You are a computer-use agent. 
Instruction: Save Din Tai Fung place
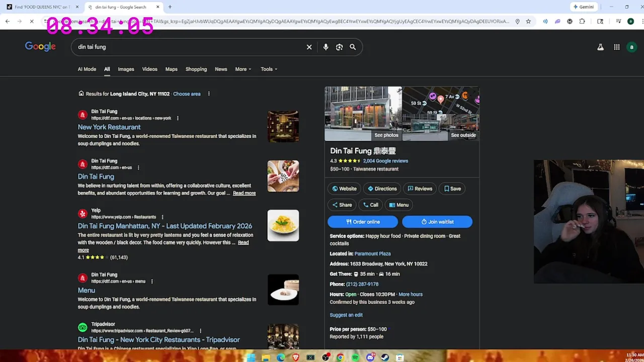pos(452,189)
